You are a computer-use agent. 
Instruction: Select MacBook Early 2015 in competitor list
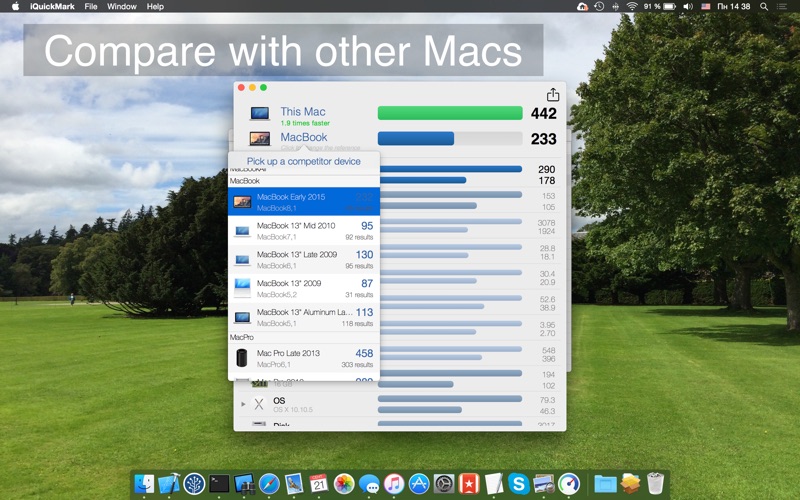pos(304,202)
